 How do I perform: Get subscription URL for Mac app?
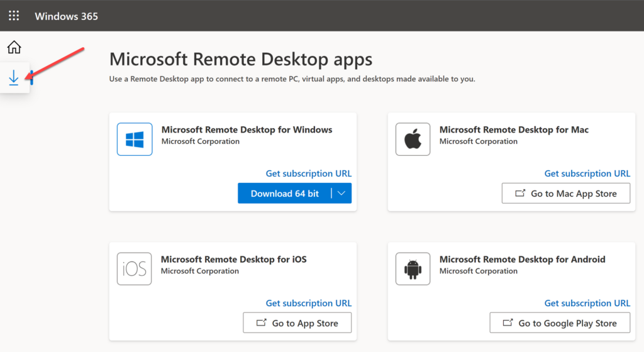(587, 173)
